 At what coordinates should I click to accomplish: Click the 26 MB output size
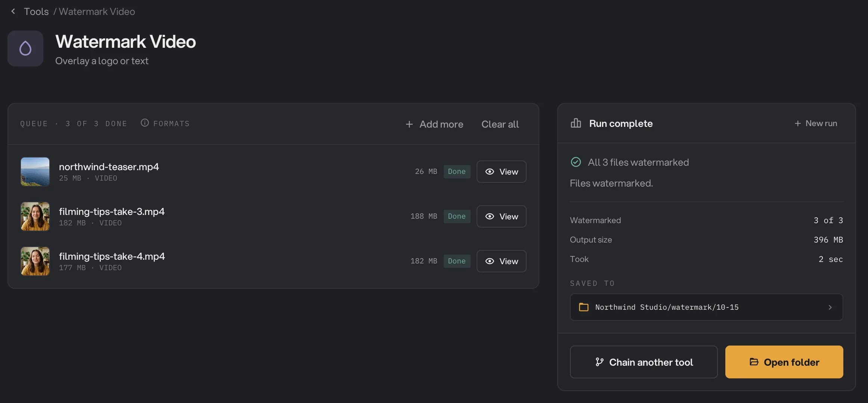[426, 172]
